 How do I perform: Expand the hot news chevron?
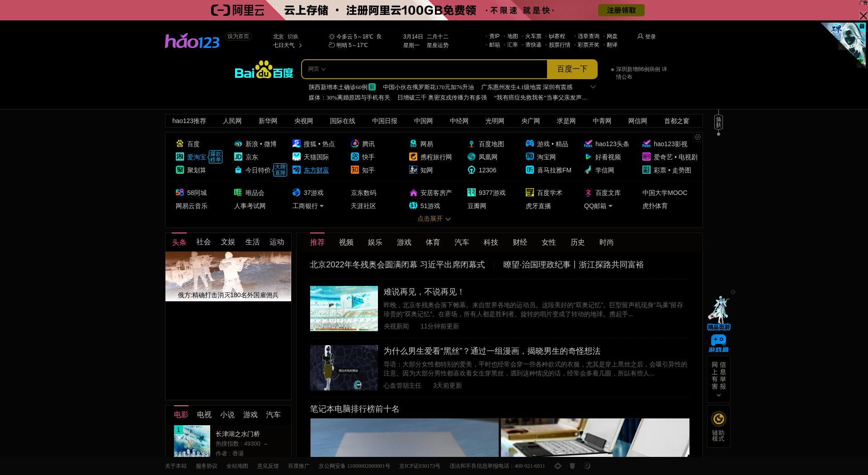[x=593, y=87]
